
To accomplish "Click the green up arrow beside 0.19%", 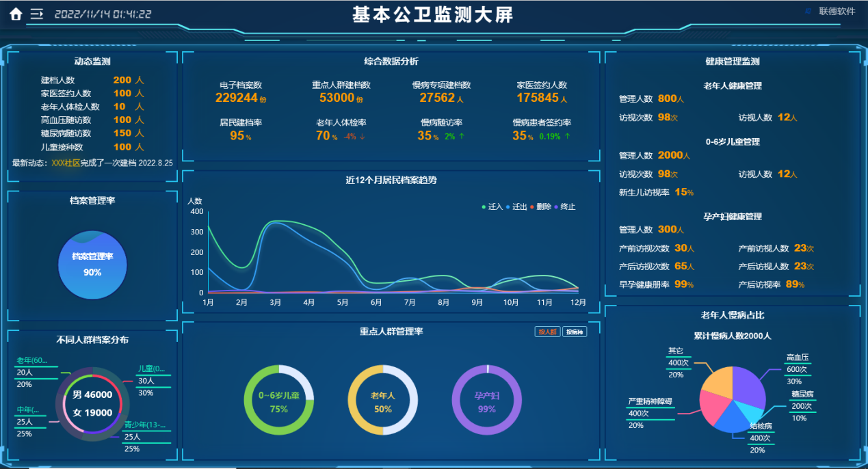I will point(566,137).
